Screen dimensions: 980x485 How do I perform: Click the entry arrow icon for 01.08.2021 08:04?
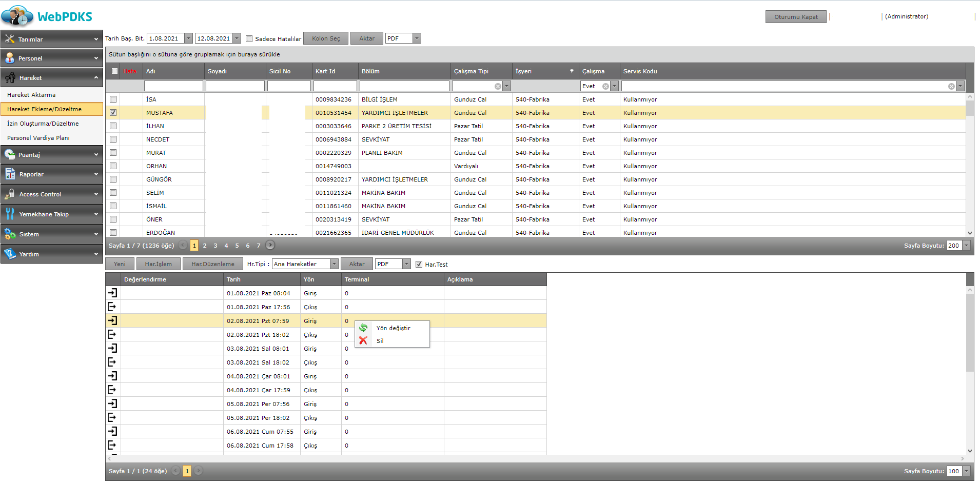pos(112,293)
